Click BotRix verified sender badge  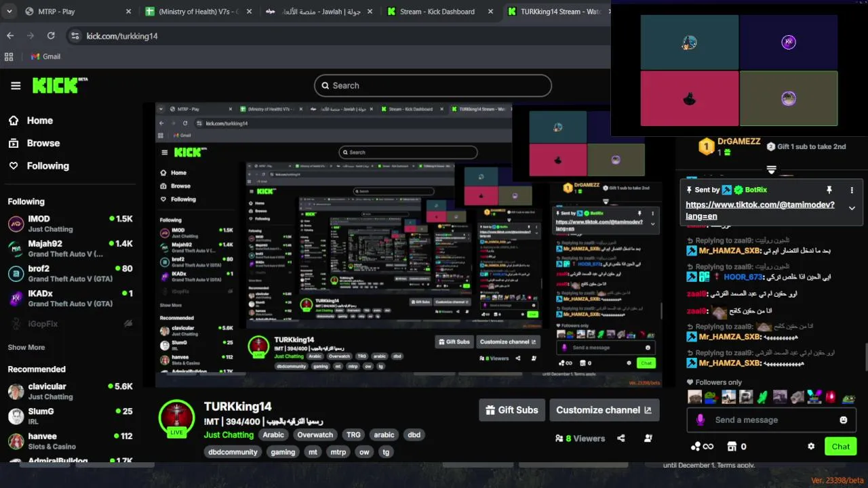tap(738, 190)
